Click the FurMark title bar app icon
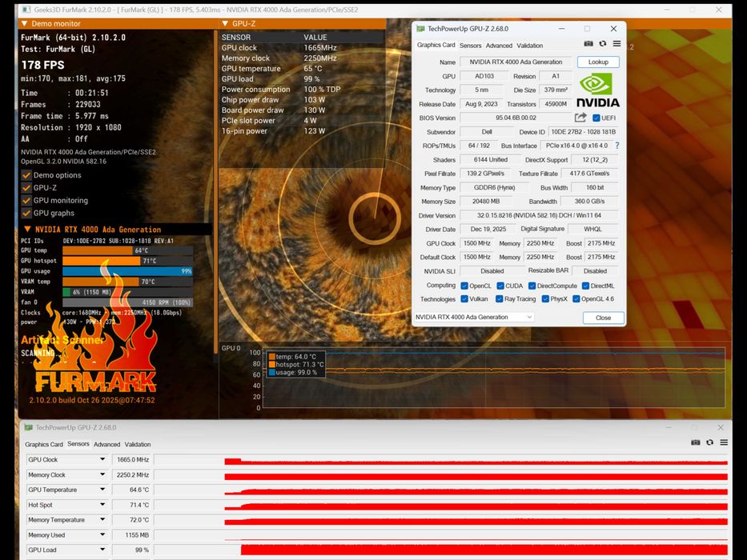 click(26, 10)
